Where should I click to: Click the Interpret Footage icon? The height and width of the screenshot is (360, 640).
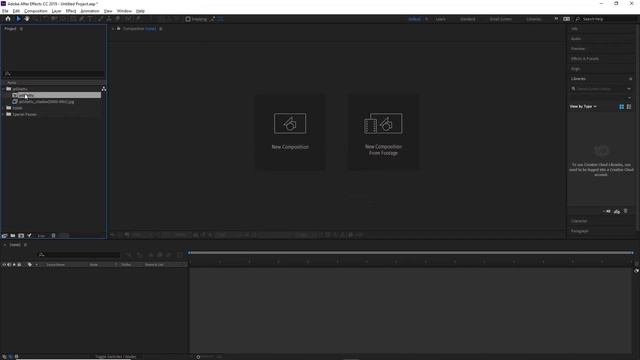4,236
